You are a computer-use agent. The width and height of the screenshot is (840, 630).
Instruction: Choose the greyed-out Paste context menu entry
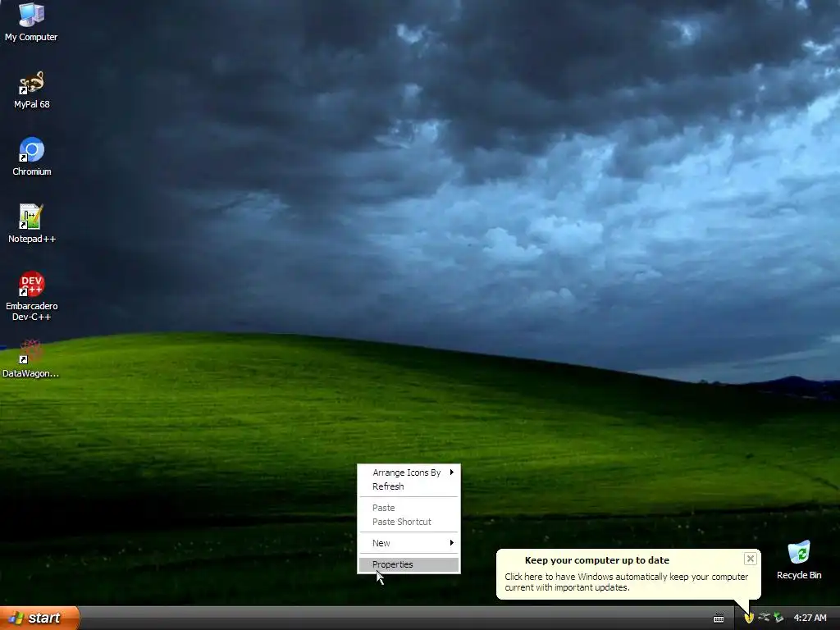409,507
